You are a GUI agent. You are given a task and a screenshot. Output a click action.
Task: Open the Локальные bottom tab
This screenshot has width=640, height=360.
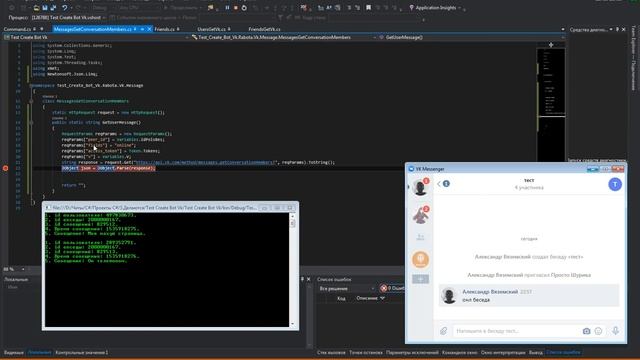[40, 352]
